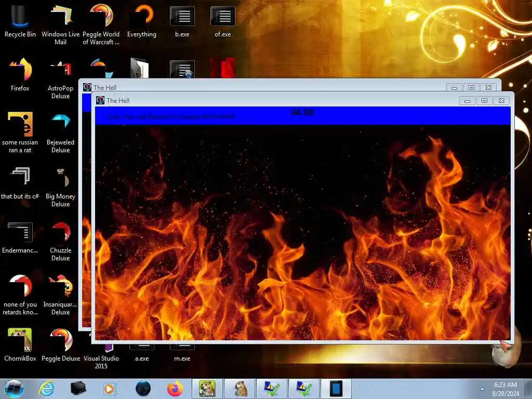The width and height of the screenshot is (532, 399).
Task: Click the green-check taskbar button beside the hamster
Action: point(272,389)
